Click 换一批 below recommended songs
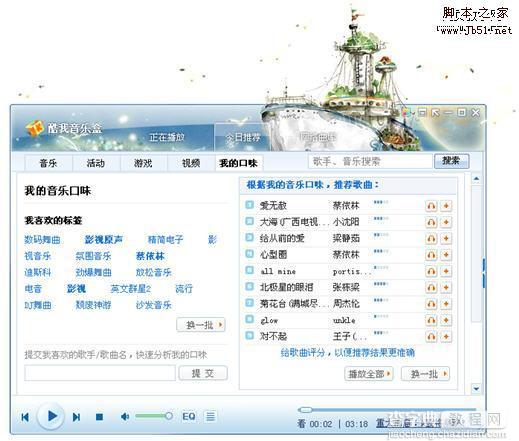This screenshot has width=519, height=441. pyautogui.click(x=426, y=374)
